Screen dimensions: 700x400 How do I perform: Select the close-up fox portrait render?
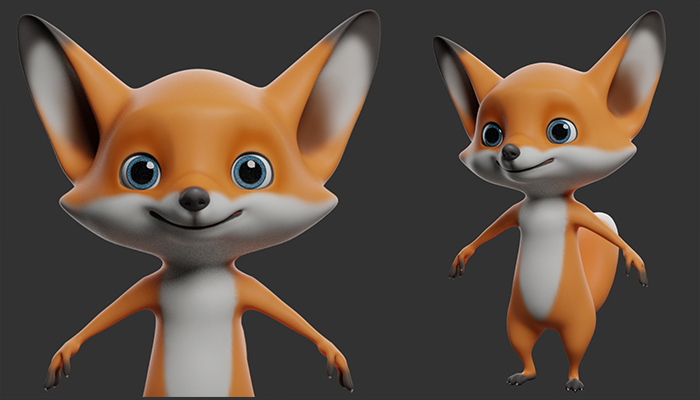(199, 203)
